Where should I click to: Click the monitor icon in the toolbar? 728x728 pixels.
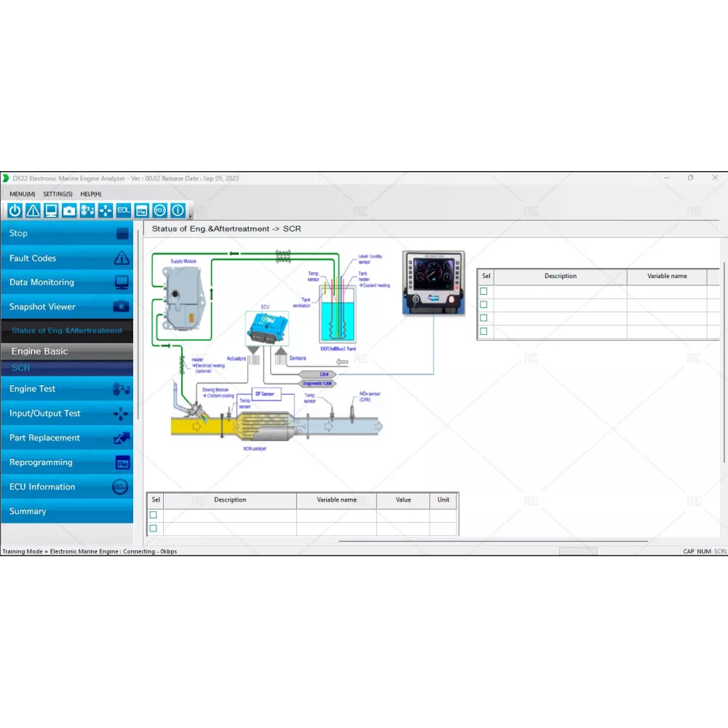point(51,210)
